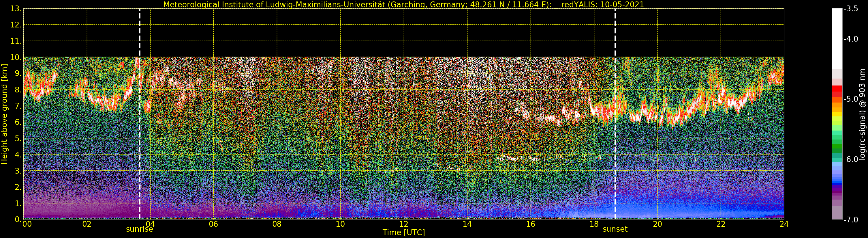Click the sunset dashed vertical marker line
868x238 pixels.
click(x=615, y=114)
